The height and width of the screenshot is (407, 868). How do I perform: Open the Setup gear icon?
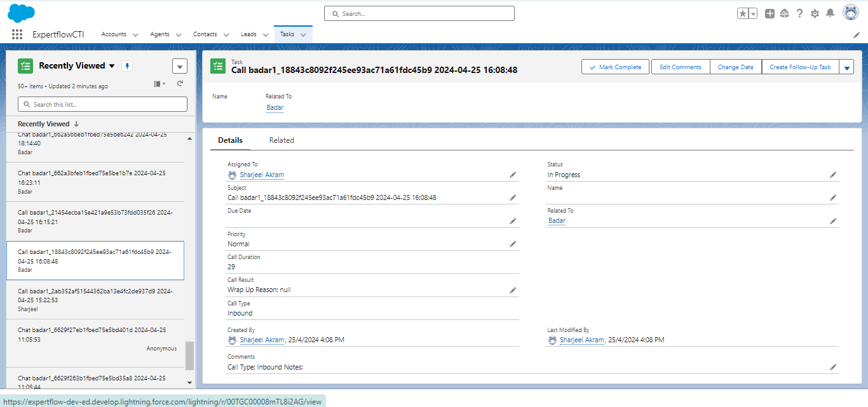pos(815,13)
